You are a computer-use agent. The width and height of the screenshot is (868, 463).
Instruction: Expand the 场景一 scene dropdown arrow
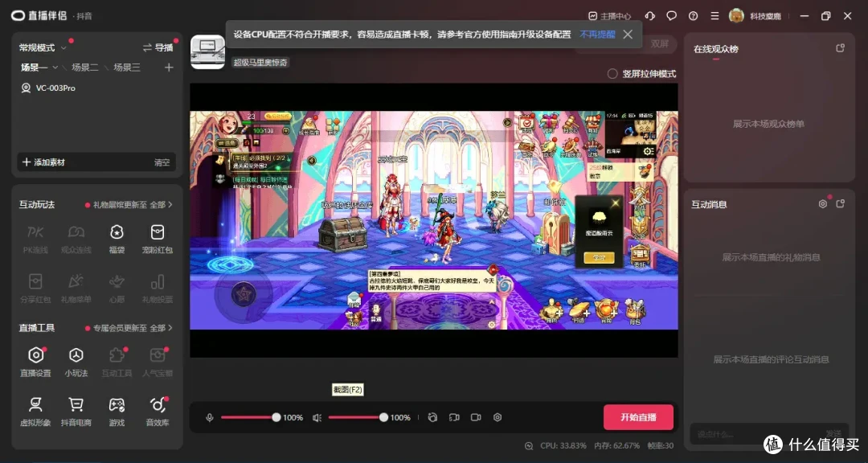coord(55,68)
